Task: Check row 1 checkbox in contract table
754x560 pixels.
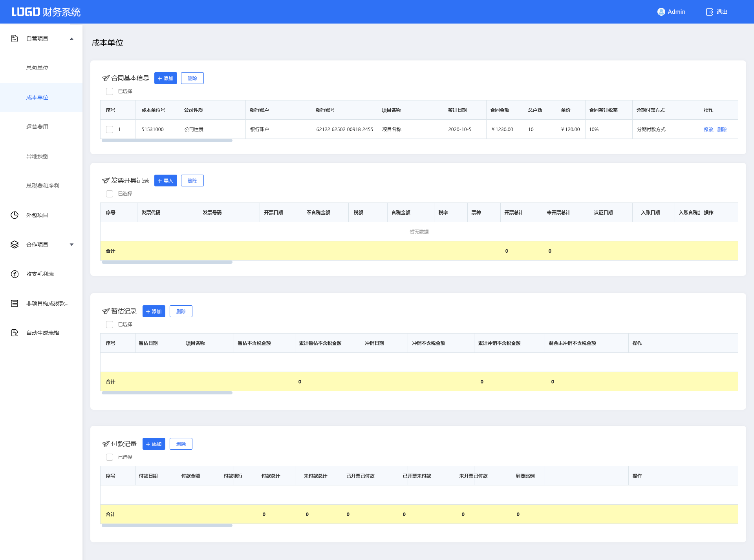Action: click(x=110, y=130)
